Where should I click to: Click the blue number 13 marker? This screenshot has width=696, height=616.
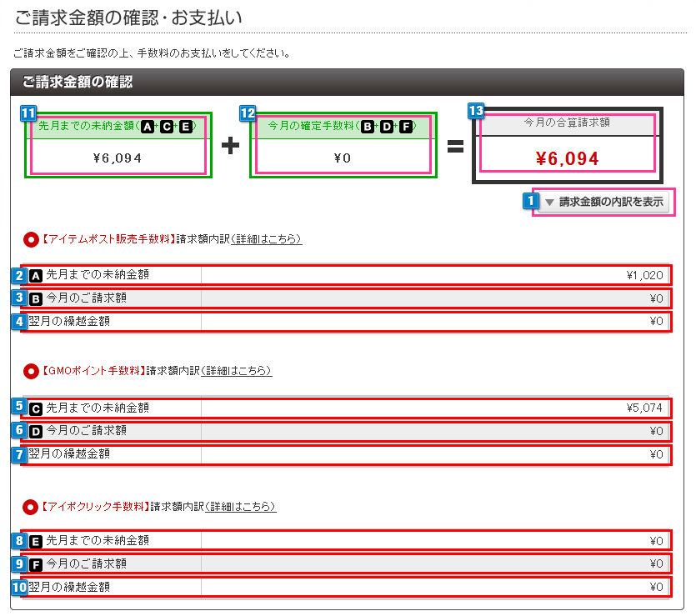click(475, 111)
